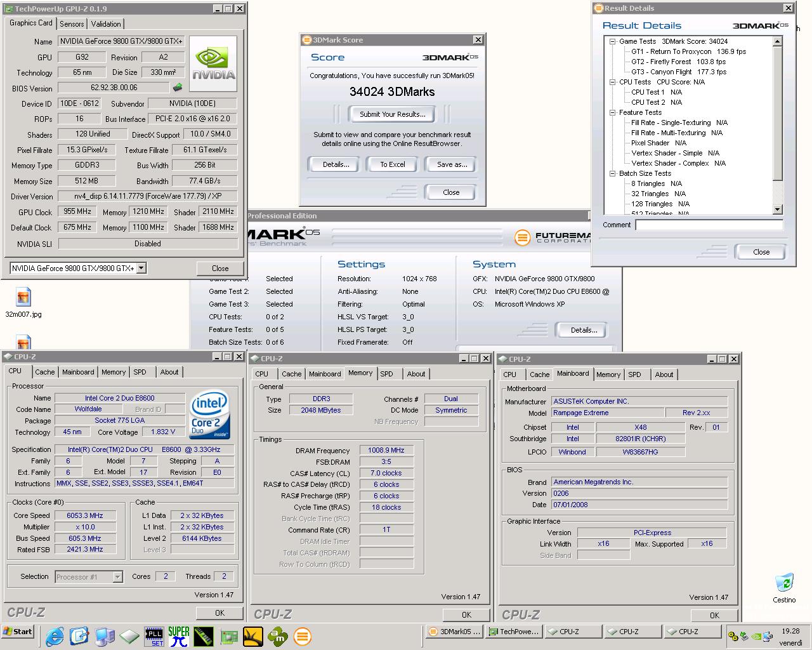Click the GPU-Z Name field value
This screenshot has width=812, height=650.
point(121,41)
